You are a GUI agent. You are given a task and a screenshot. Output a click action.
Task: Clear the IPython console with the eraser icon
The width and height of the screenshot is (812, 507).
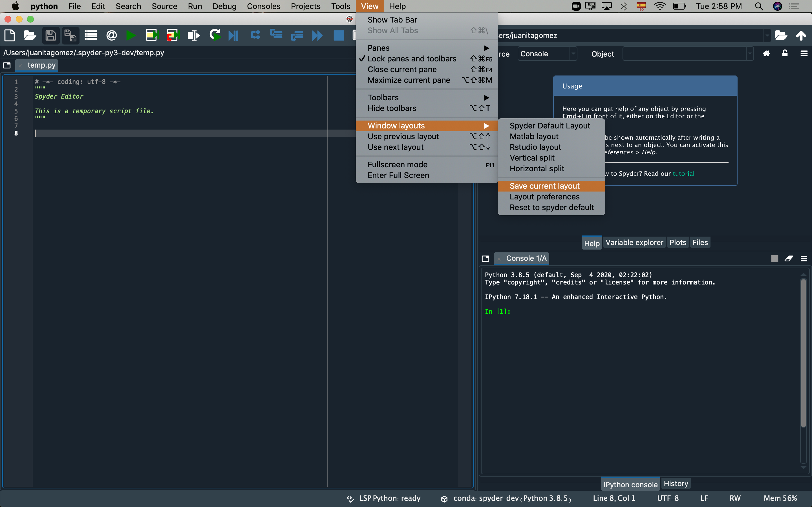[x=789, y=259]
